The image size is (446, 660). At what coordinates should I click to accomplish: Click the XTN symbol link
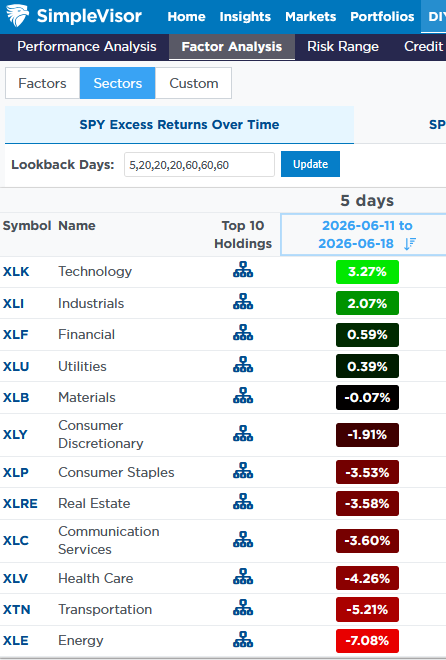click(x=16, y=610)
